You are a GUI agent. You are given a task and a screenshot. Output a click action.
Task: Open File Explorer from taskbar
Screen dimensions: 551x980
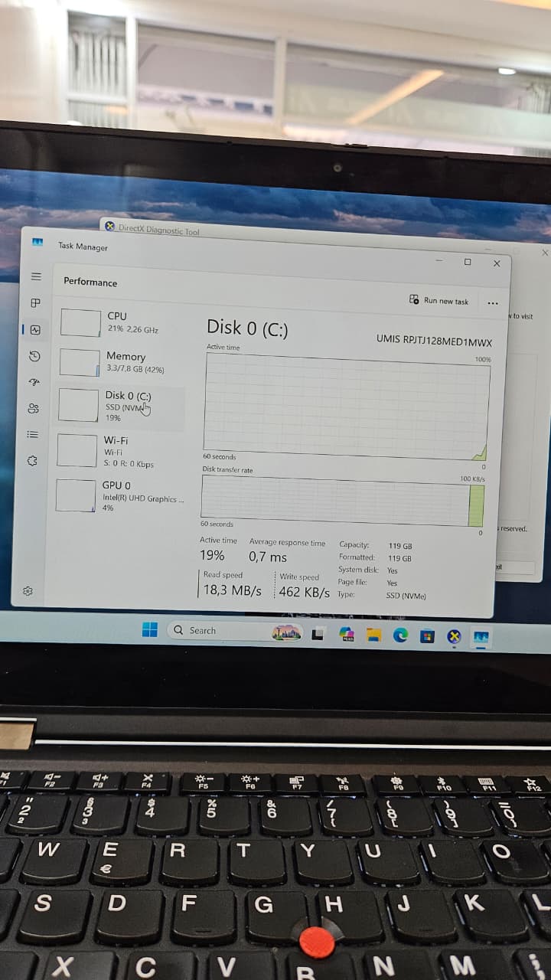[x=373, y=635]
